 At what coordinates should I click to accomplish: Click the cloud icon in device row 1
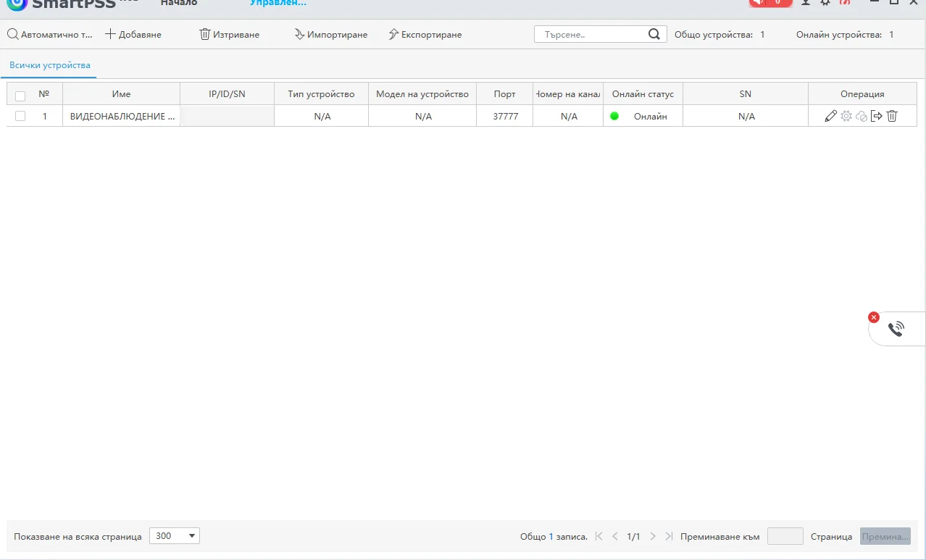tap(862, 116)
